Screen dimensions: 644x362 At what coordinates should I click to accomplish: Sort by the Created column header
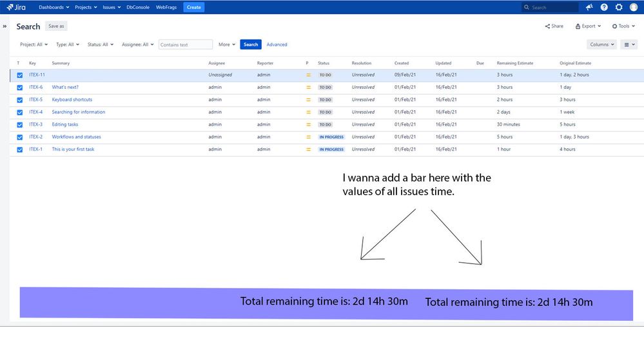[x=402, y=63]
